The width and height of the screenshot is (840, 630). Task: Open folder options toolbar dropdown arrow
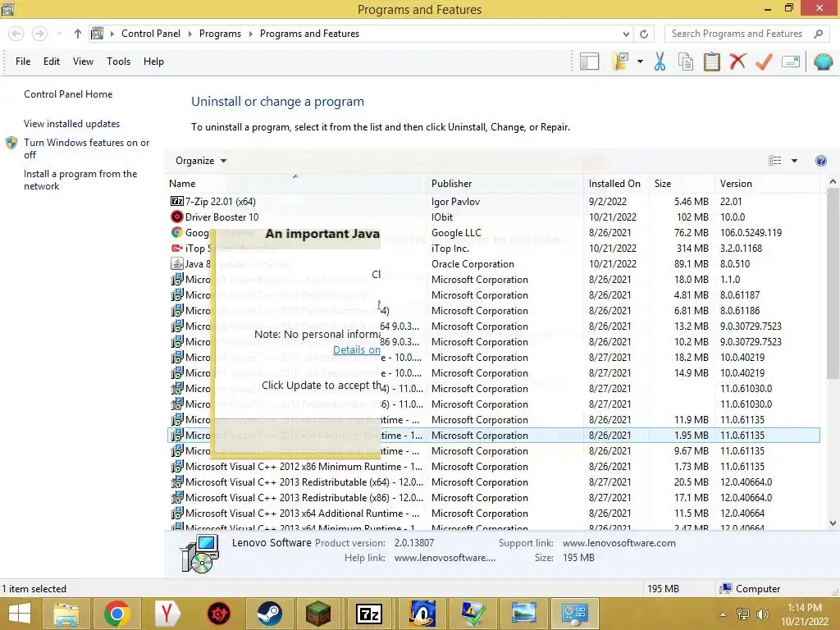(640, 62)
